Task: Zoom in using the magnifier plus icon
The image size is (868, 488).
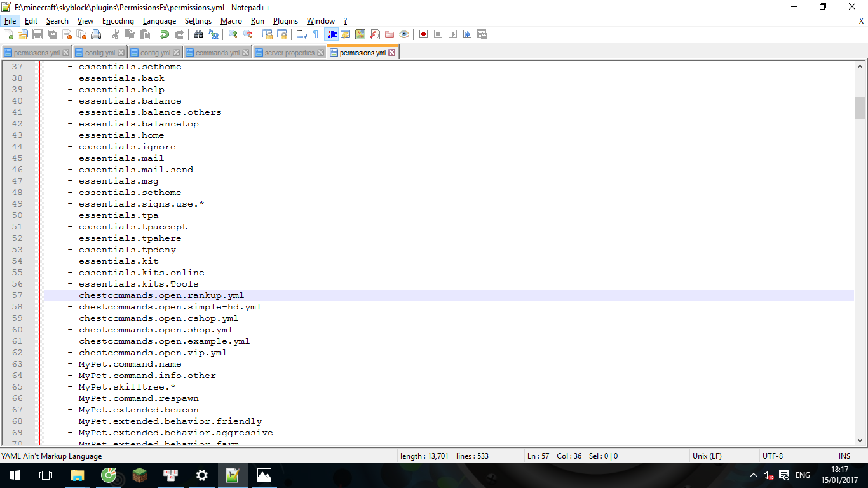Action: (233, 34)
